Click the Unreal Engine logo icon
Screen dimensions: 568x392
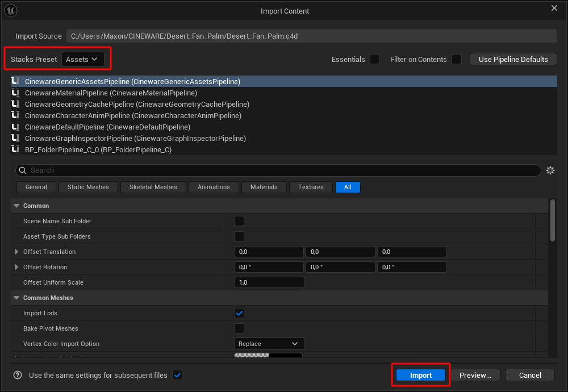11,11
